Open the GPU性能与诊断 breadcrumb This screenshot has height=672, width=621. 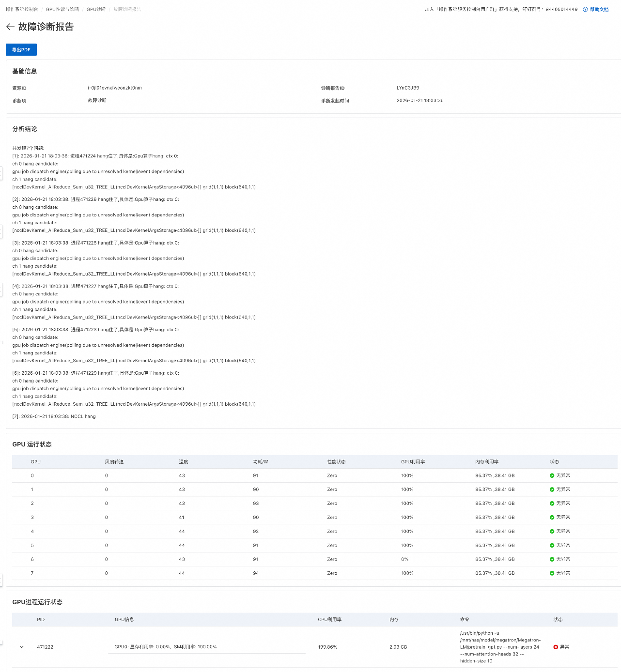pos(62,9)
